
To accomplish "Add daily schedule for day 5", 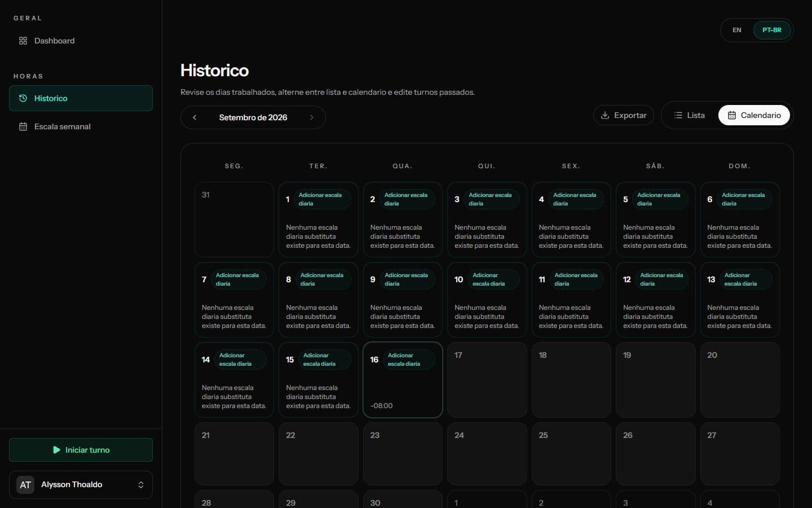I will [660, 199].
